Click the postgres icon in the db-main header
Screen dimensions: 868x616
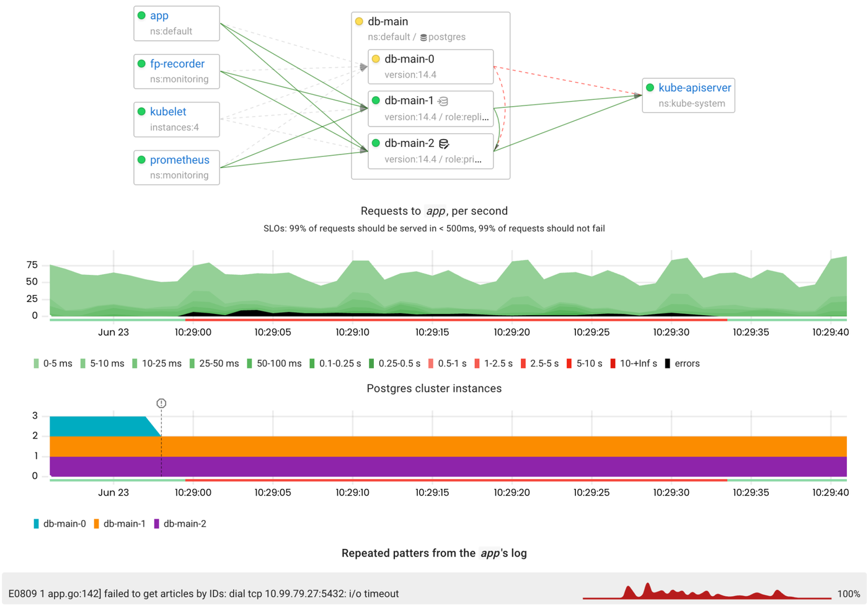(x=424, y=37)
